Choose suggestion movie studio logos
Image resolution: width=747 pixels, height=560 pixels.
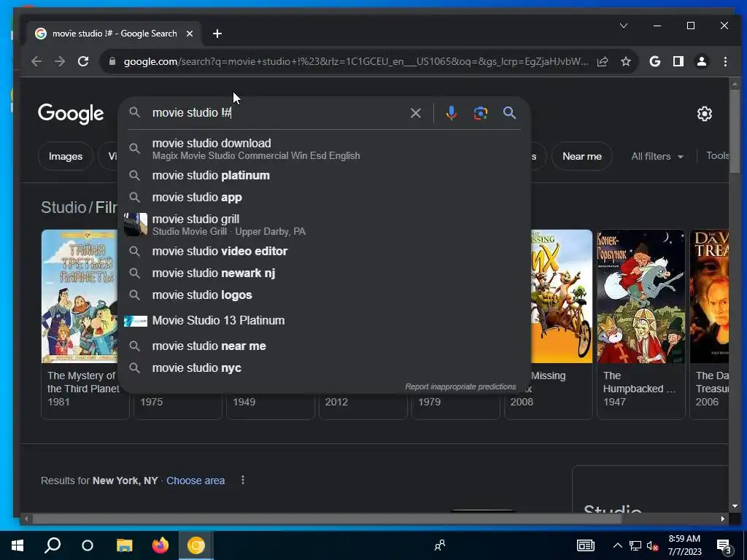tap(324, 295)
